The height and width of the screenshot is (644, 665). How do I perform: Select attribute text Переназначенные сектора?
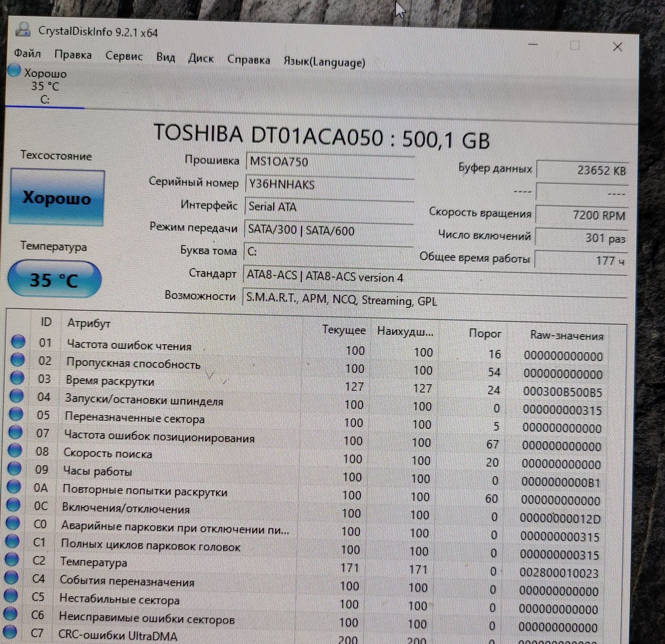[134, 418]
